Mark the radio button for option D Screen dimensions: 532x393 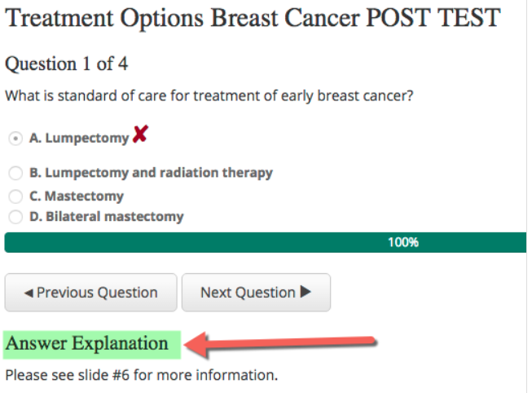[15, 217]
